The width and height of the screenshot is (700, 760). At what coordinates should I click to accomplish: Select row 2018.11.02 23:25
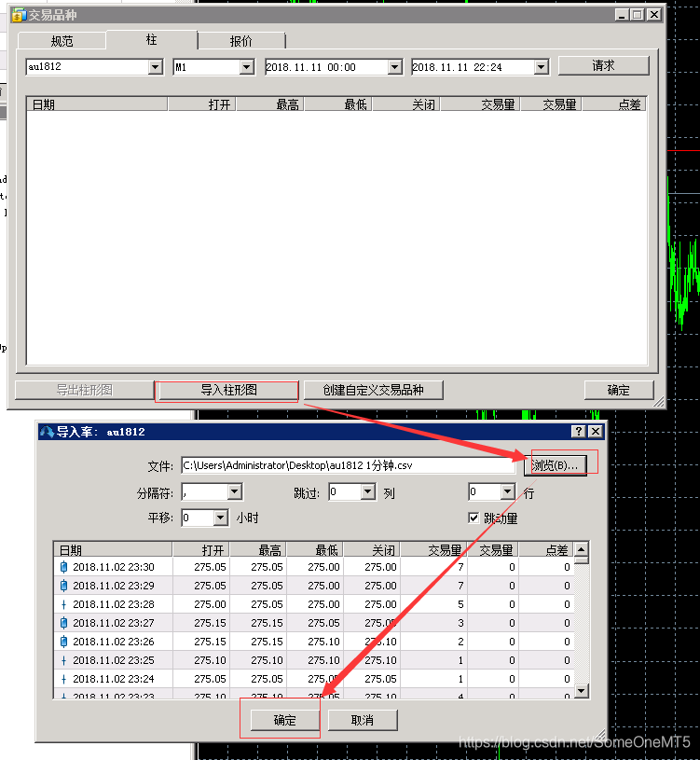314,660
